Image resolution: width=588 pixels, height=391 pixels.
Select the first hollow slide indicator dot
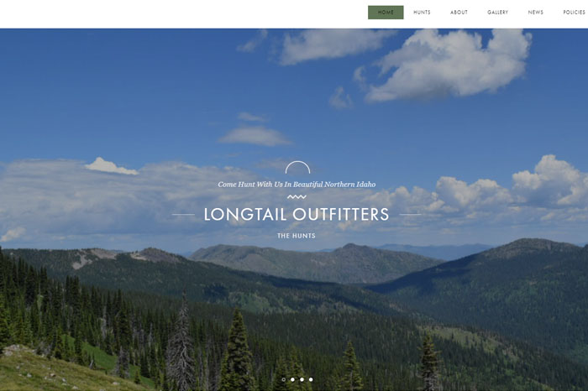(284, 379)
